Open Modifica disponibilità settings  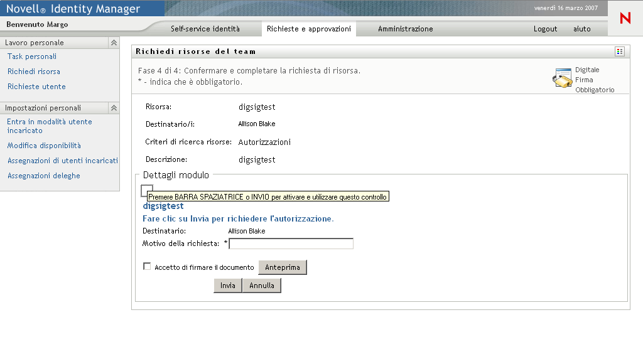[x=44, y=146]
